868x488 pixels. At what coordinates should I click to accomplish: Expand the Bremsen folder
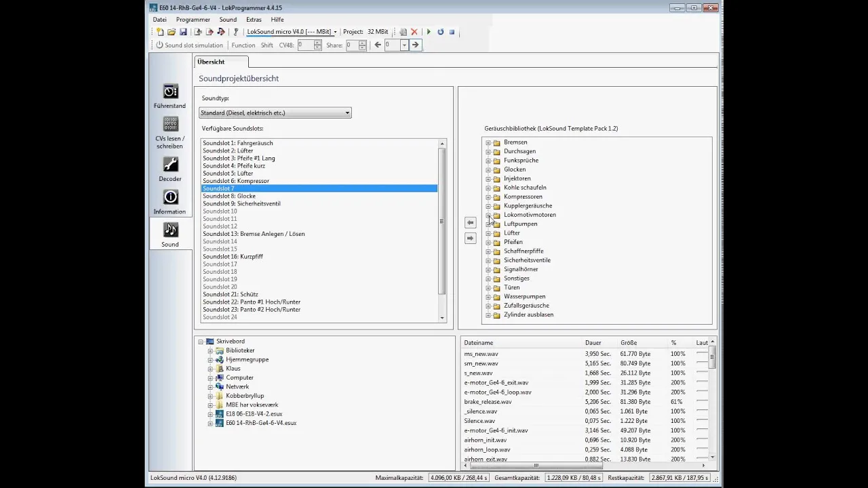click(488, 142)
